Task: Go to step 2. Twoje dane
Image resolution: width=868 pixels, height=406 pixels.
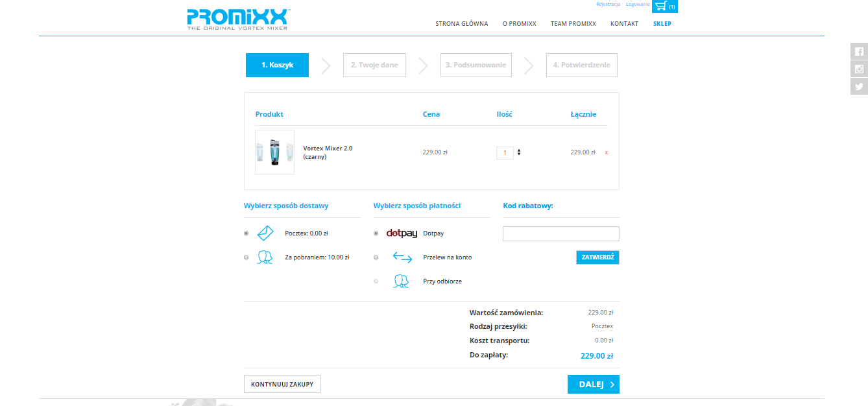Action: coord(374,65)
